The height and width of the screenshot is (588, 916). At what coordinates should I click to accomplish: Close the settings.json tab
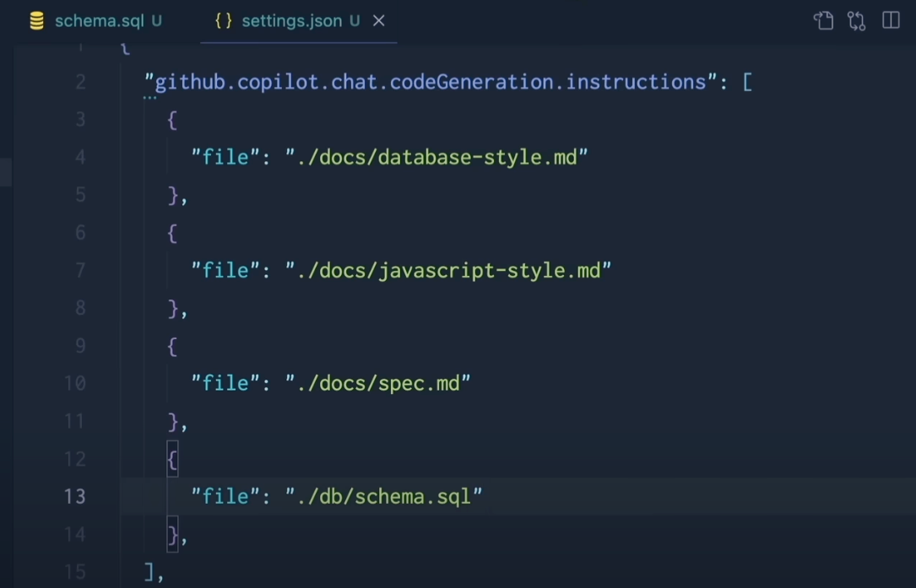(x=379, y=21)
